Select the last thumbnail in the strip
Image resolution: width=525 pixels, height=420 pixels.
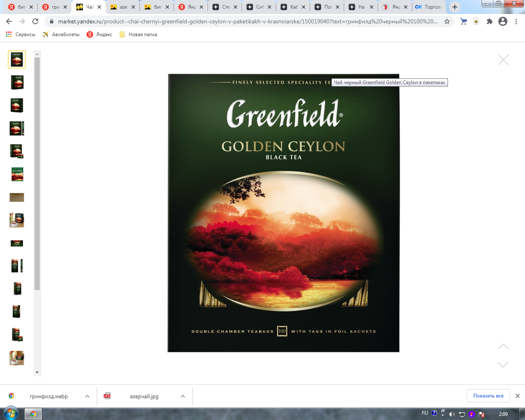17,358
